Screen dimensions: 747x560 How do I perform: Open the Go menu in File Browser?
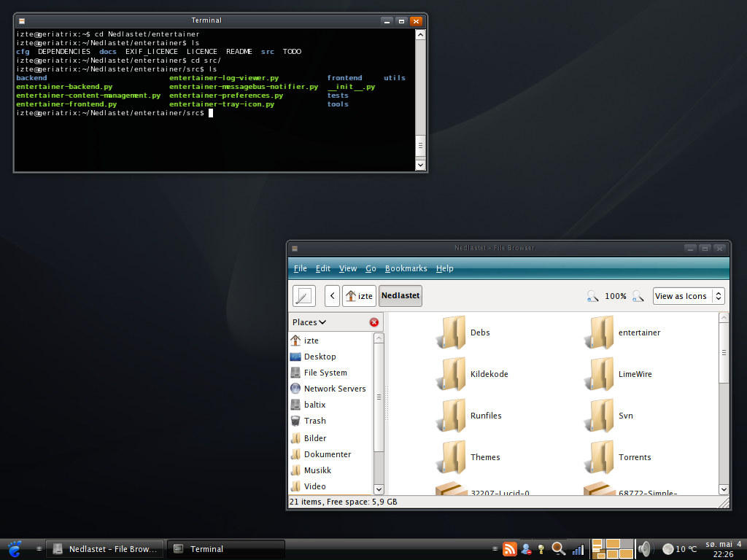371,268
